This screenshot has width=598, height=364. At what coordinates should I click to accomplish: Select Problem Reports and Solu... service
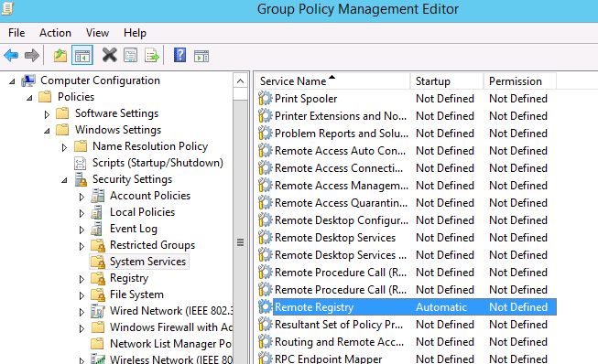coord(342,134)
